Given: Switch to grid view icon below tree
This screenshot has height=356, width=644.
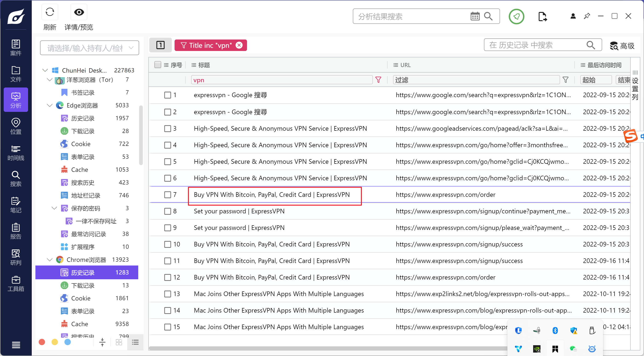Looking at the screenshot, I should tap(119, 342).
